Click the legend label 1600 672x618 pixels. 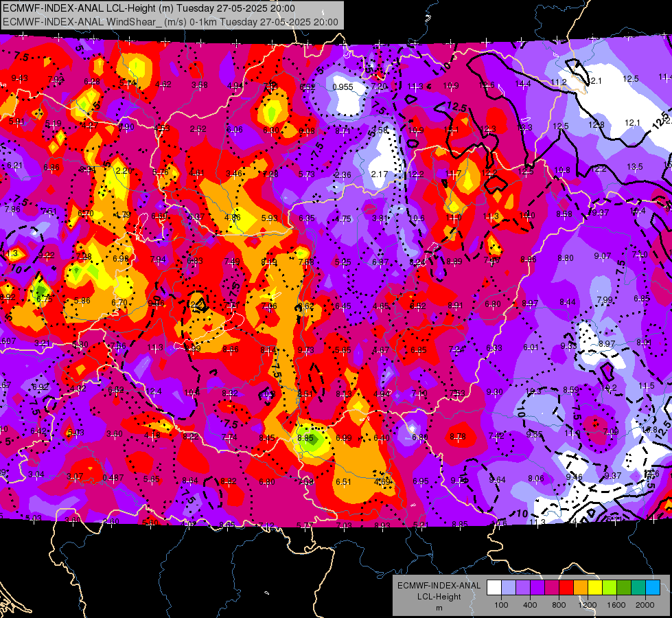pos(616,605)
